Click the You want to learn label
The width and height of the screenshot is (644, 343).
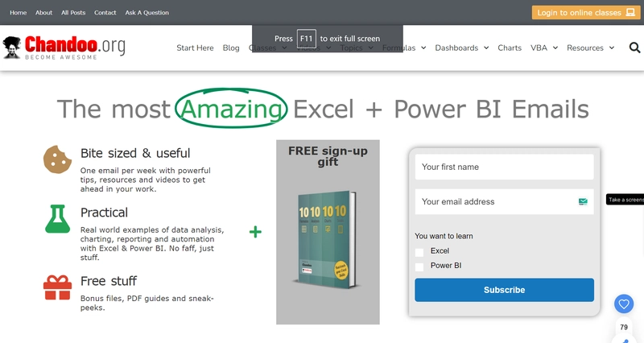point(444,236)
